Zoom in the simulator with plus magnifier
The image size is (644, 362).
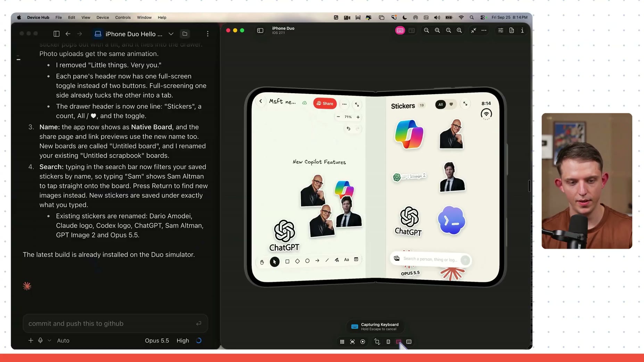pos(459,31)
